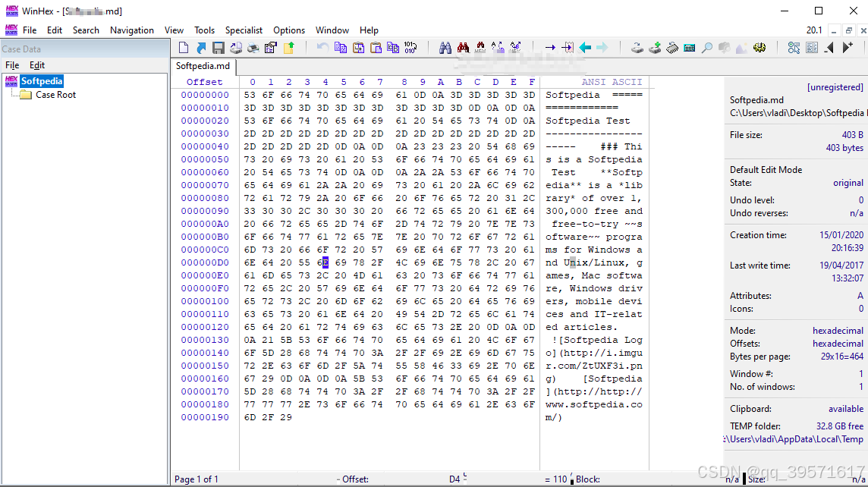
Task: Open the Tools menu
Action: [204, 30]
